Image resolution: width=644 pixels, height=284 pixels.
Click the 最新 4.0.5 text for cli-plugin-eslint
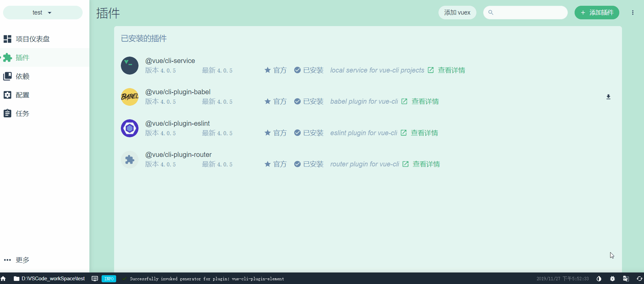pos(217,133)
